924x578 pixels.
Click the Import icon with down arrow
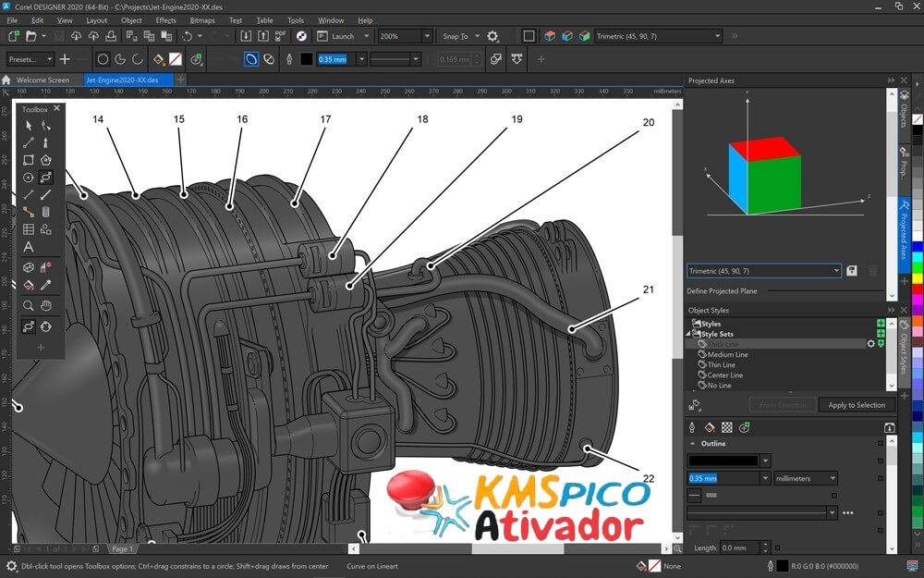(x=246, y=36)
